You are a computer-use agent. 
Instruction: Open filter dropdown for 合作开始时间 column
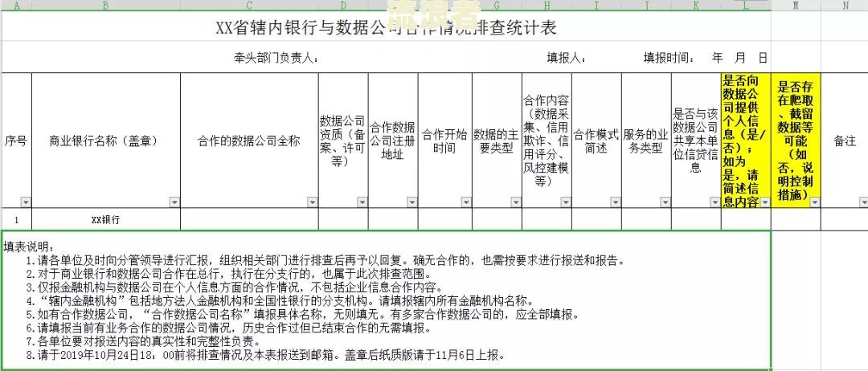point(466,202)
